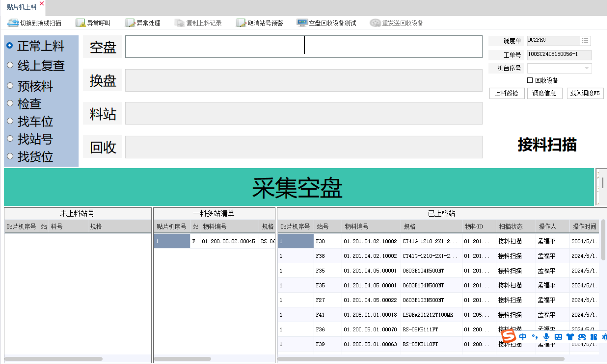Click the 物料编号 column header in 已上料站
Image resolution: width=607 pixels, height=364 pixels.
click(x=356, y=227)
